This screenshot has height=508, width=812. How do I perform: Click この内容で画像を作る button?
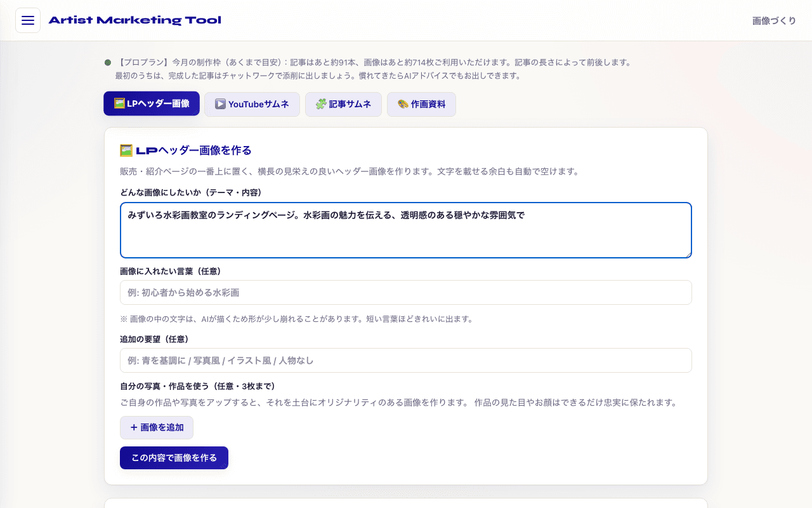(x=174, y=458)
